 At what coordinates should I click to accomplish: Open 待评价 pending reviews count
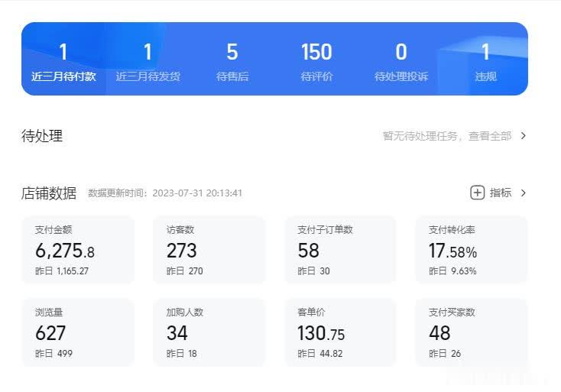pos(316,61)
